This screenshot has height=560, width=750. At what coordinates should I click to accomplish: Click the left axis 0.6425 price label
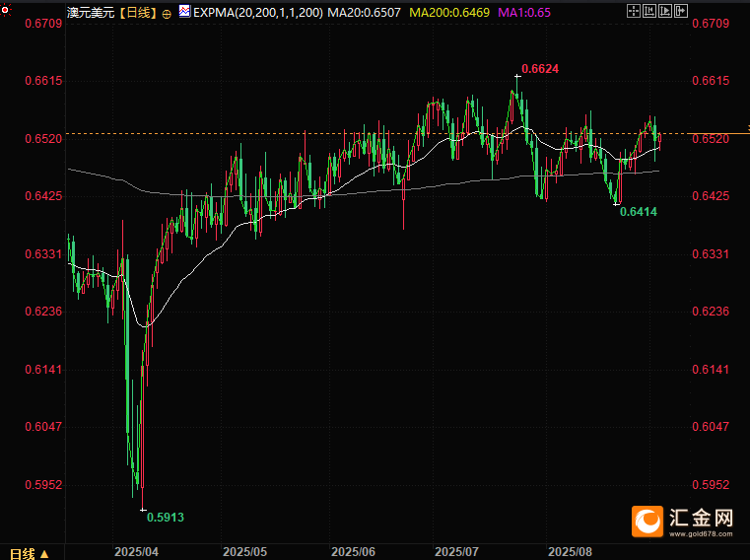(43, 196)
